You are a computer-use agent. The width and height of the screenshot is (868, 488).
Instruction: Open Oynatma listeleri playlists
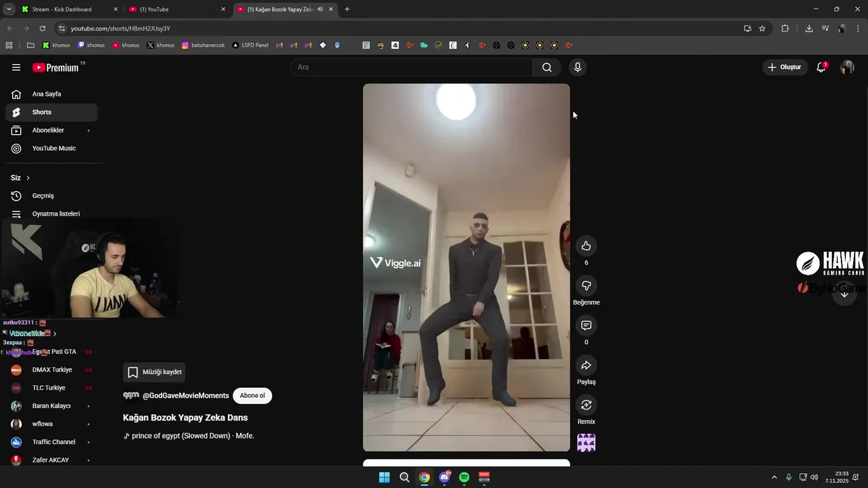click(52, 213)
